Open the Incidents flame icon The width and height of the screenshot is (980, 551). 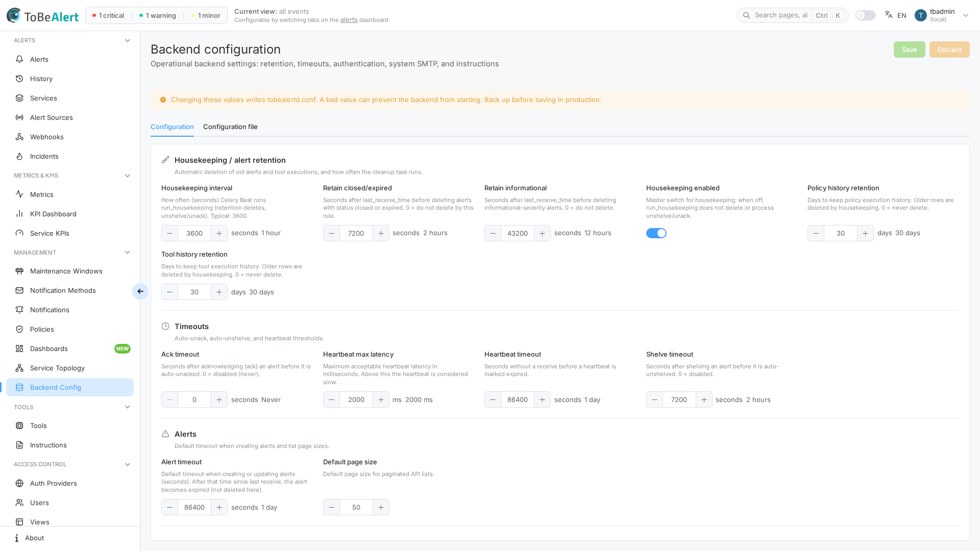[x=19, y=156]
